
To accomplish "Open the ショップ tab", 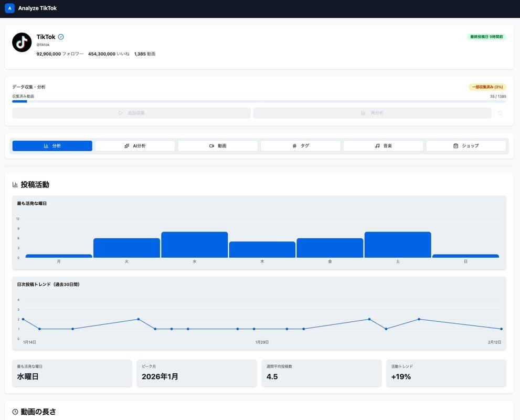I will pyautogui.click(x=466, y=146).
